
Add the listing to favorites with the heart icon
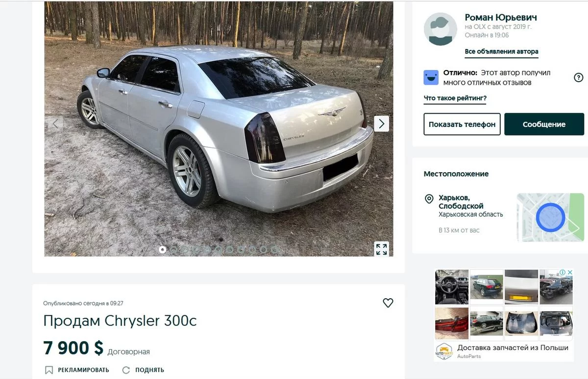(388, 303)
